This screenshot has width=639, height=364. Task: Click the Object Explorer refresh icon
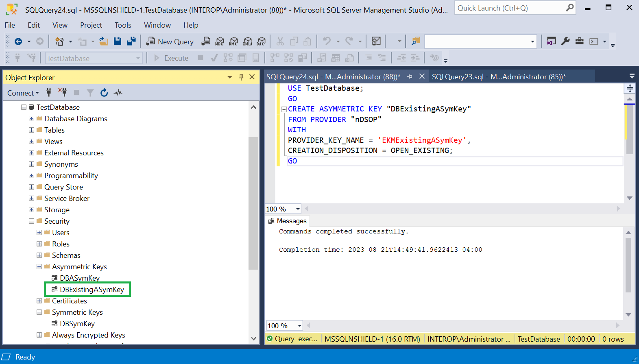[x=104, y=93]
